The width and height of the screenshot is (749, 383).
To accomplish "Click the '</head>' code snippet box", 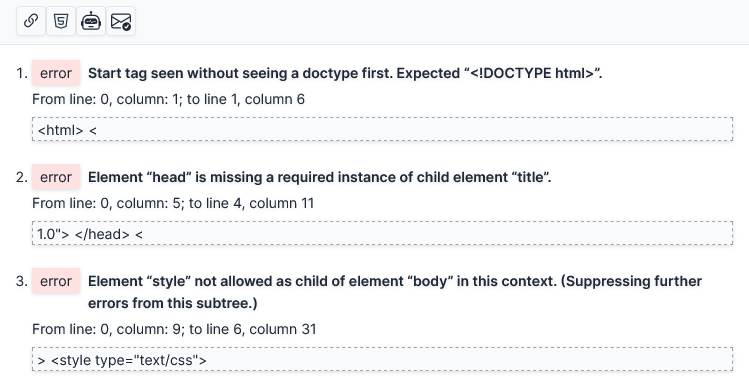I will [x=383, y=233].
